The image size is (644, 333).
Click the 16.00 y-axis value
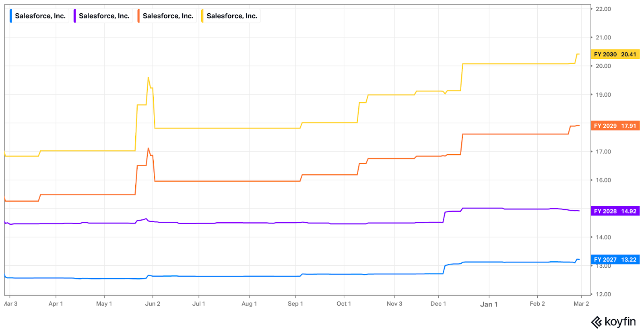[x=603, y=180]
